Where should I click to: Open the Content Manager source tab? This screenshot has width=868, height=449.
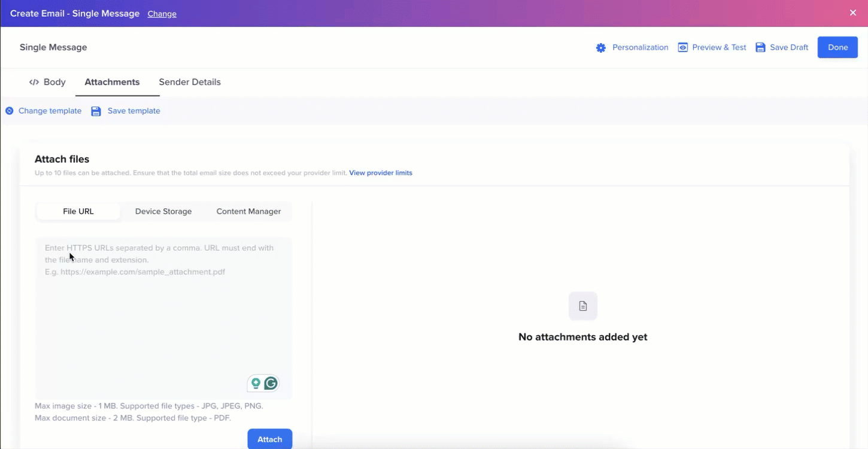click(248, 211)
